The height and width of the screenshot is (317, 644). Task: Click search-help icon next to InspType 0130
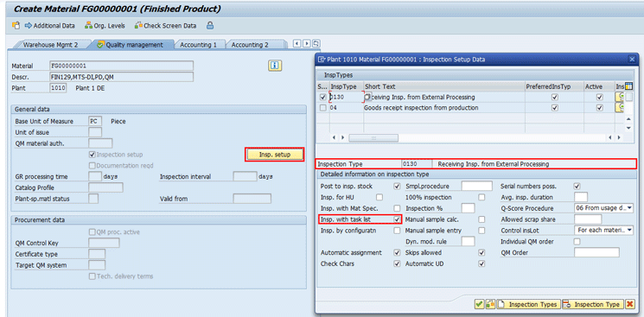[367, 98]
